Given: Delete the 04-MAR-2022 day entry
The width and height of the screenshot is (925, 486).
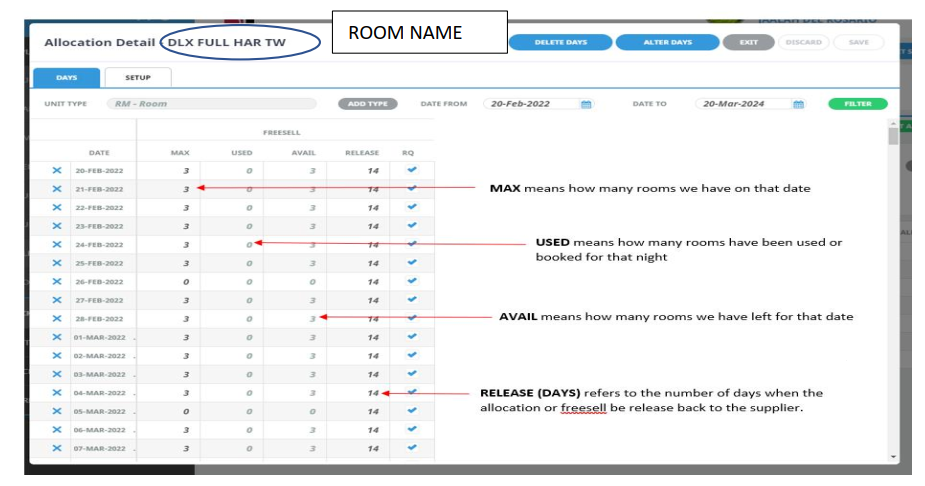Looking at the screenshot, I should [57, 393].
